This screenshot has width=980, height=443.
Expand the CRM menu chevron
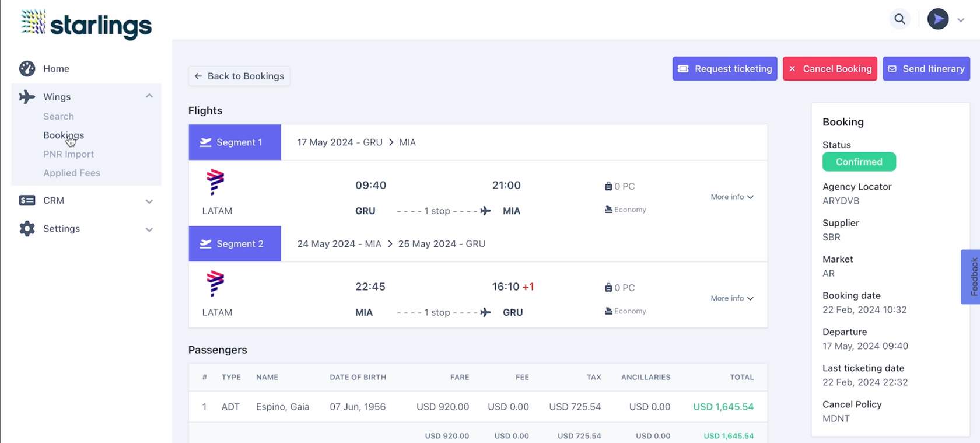pyautogui.click(x=149, y=201)
